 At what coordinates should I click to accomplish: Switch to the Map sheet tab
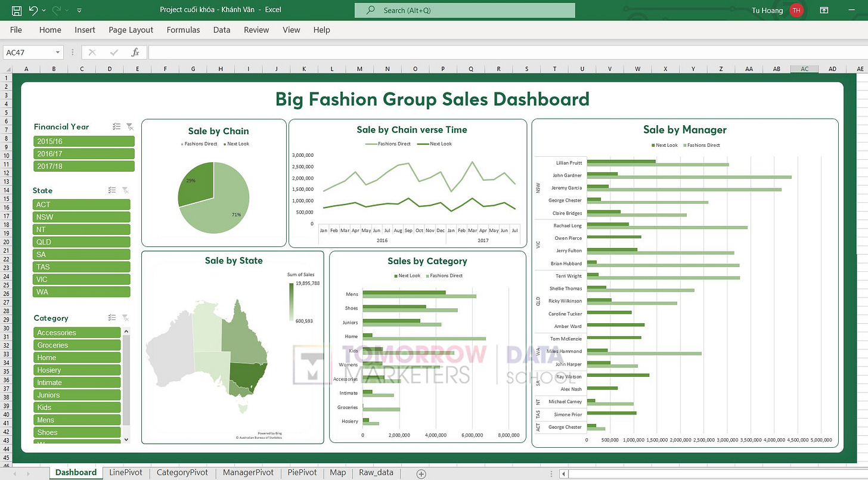[x=337, y=473]
